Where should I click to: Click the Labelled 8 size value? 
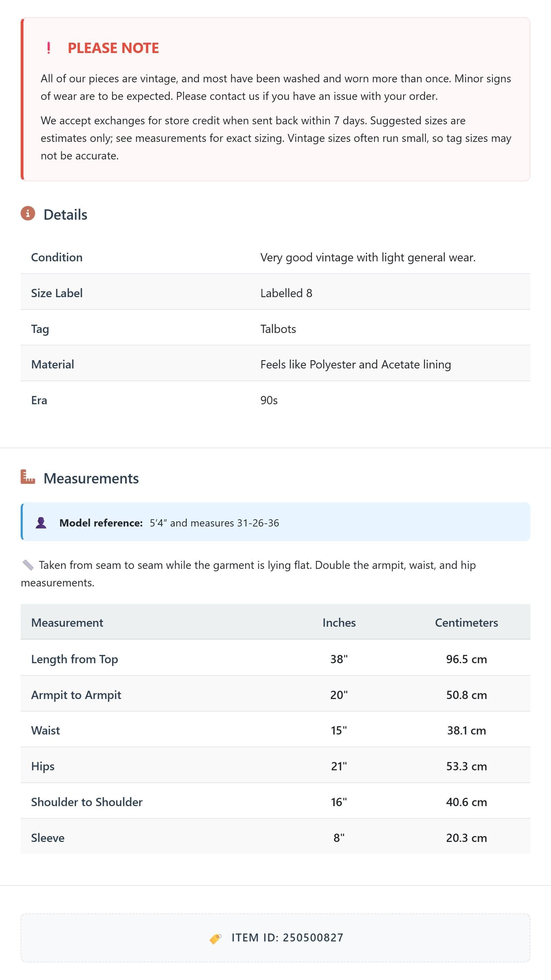(286, 293)
